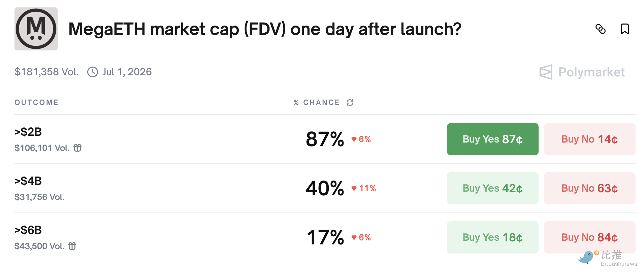The image size is (644, 273).
Task: Select the >$4B outcome row
Action: point(28,181)
